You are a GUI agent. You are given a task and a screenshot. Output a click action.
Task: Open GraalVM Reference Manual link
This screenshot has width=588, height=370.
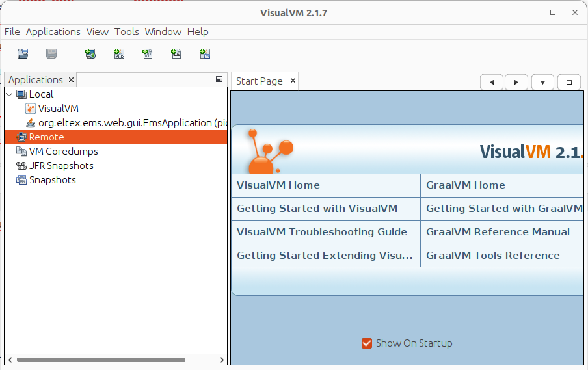[498, 232]
